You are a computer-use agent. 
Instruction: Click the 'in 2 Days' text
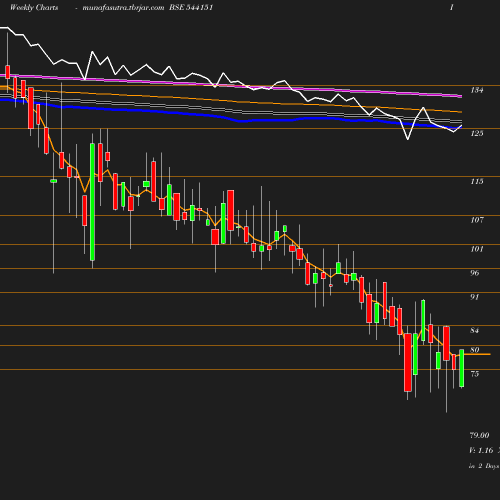point(484,466)
